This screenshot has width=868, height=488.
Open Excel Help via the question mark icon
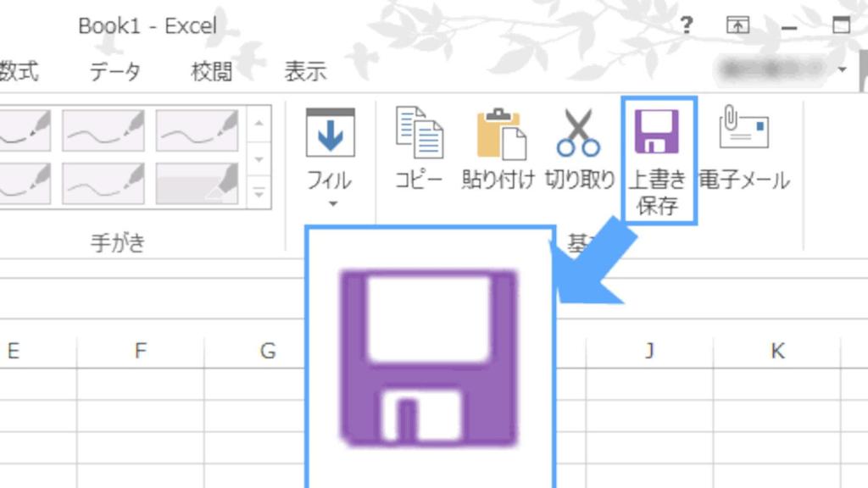(685, 25)
